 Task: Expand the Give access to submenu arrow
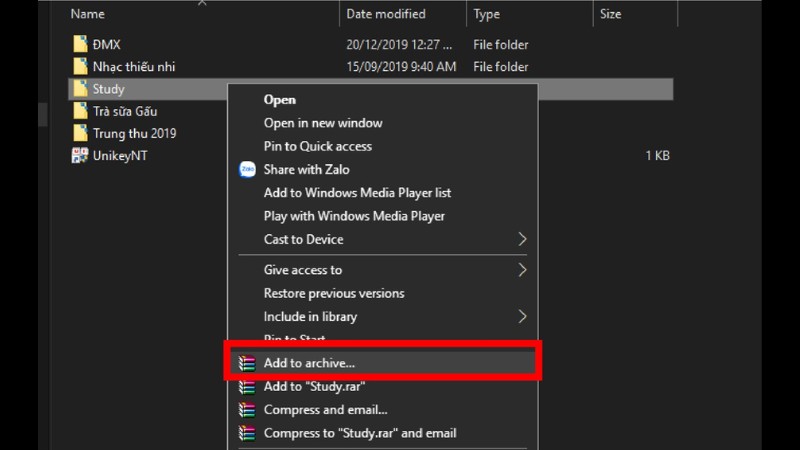pos(522,270)
